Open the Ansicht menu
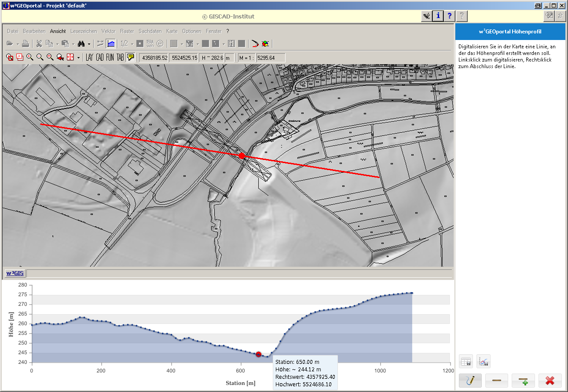The height and width of the screenshot is (392, 568). [58, 31]
